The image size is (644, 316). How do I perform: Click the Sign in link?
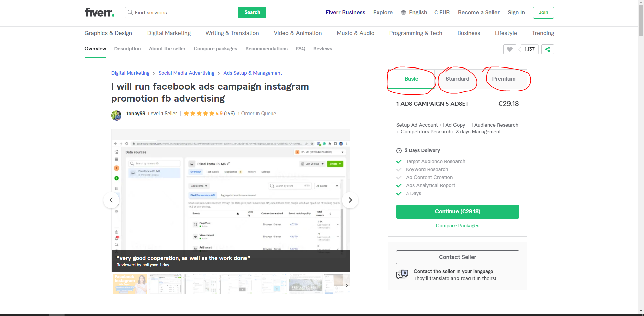(516, 12)
